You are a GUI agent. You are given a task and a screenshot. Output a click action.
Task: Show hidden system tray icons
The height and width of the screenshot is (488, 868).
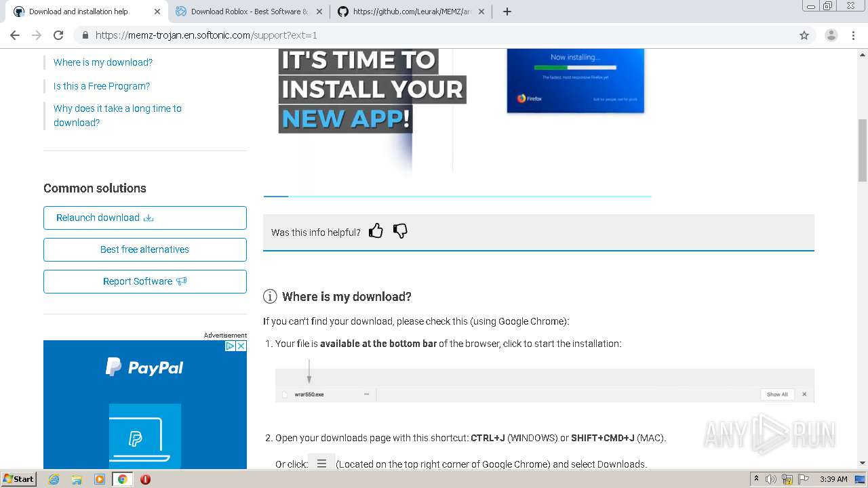point(757,479)
